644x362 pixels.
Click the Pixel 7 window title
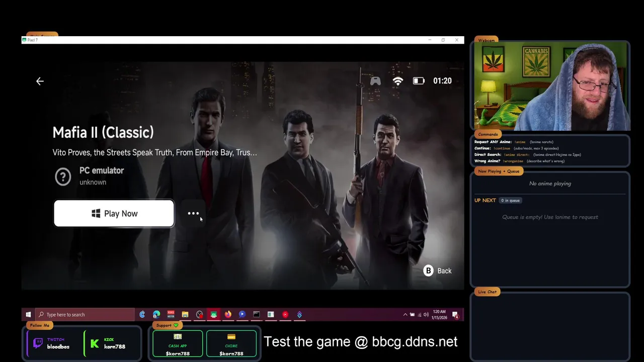pos(33,40)
